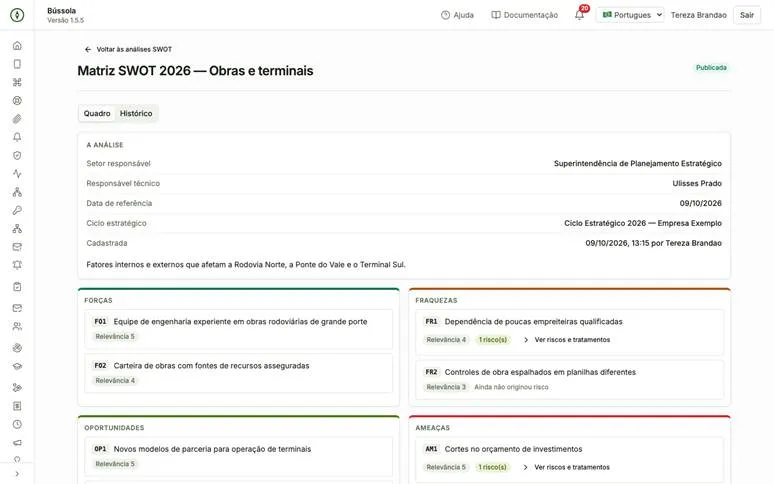Image resolution: width=774 pixels, height=484 pixels.
Task: Select card FO2 Carteira de obras
Action: pyautogui.click(x=238, y=373)
